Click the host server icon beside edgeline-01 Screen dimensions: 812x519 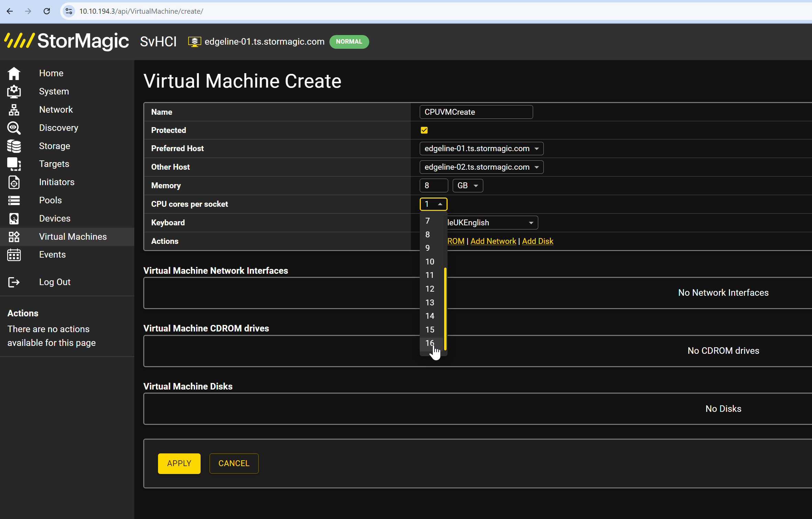[194, 42]
